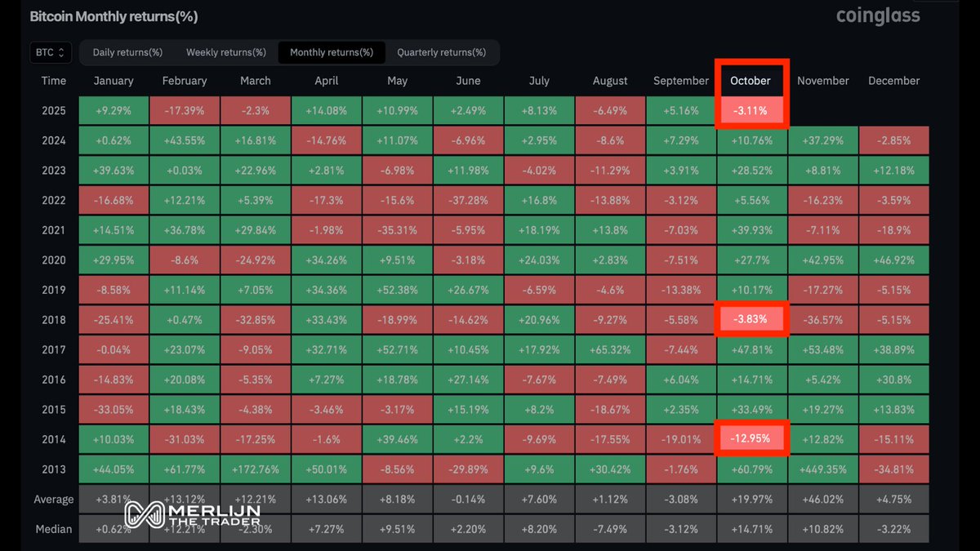Image resolution: width=980 pixels, height=551 pixels.
Task: Click the coinglass logo
Action: tap(878, 16)
